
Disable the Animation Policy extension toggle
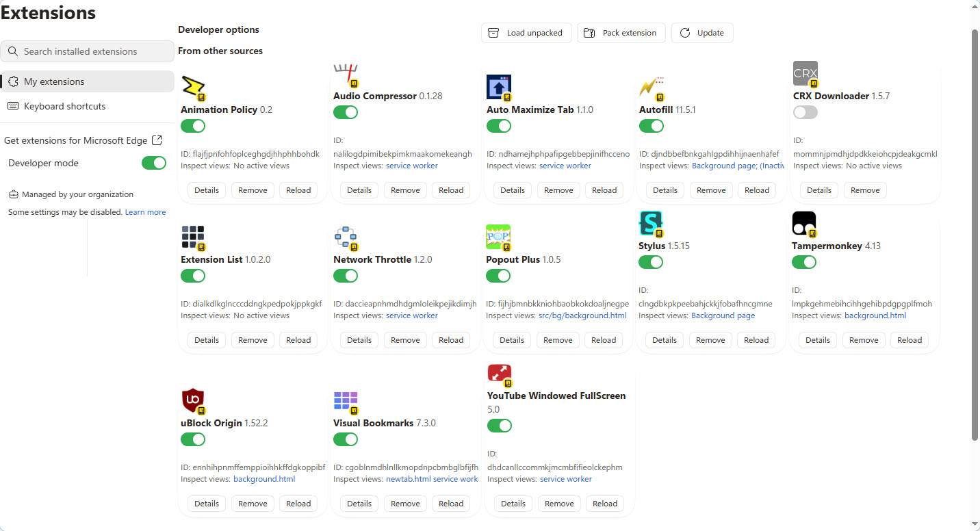tap(193, 126)
